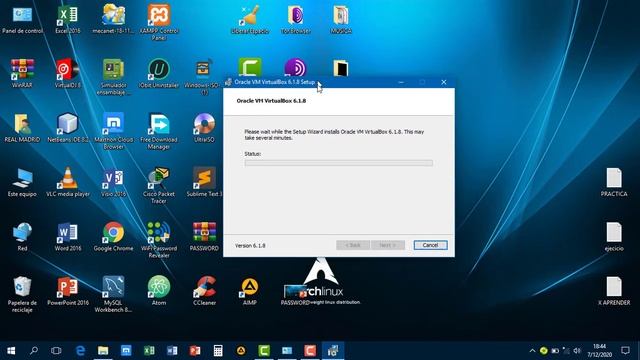Select the X APRENDER file on desktop
Viewport: 640px width, 360px height.
pyautogui.click(x=614, y=291)
